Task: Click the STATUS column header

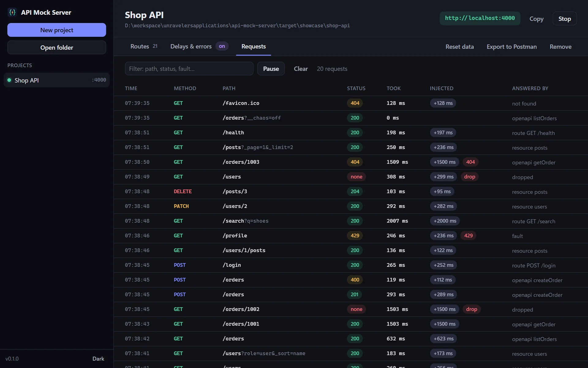Action: tap(356, 88)
